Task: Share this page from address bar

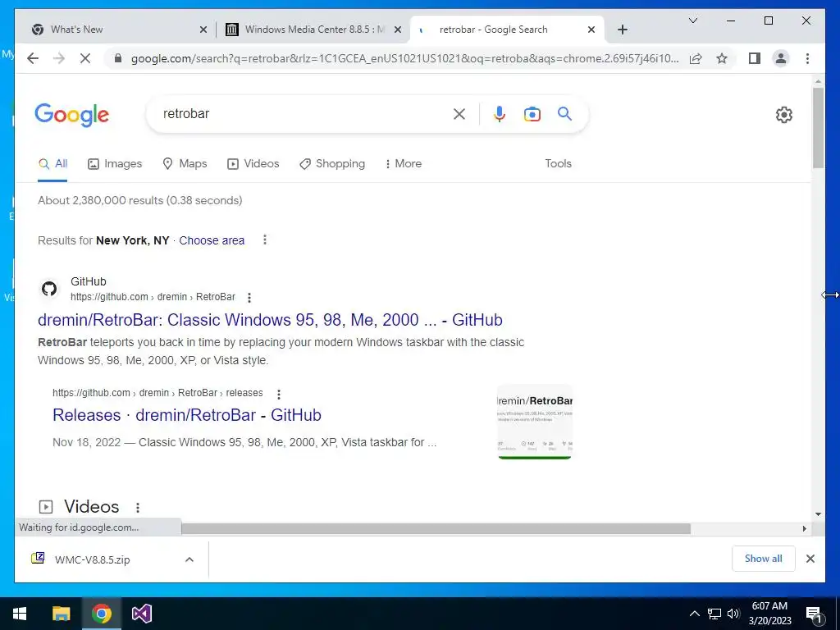Action: [696, 58]
